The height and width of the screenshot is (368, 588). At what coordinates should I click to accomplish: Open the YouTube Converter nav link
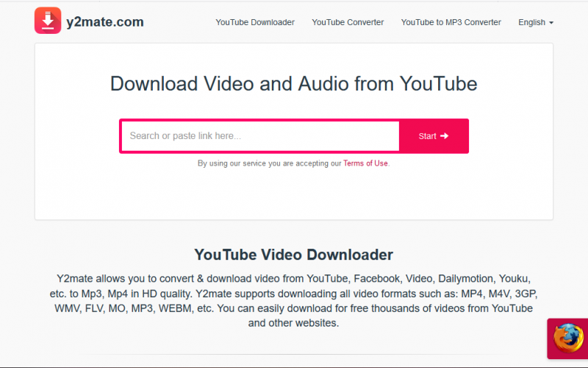[x=348, y=22]
